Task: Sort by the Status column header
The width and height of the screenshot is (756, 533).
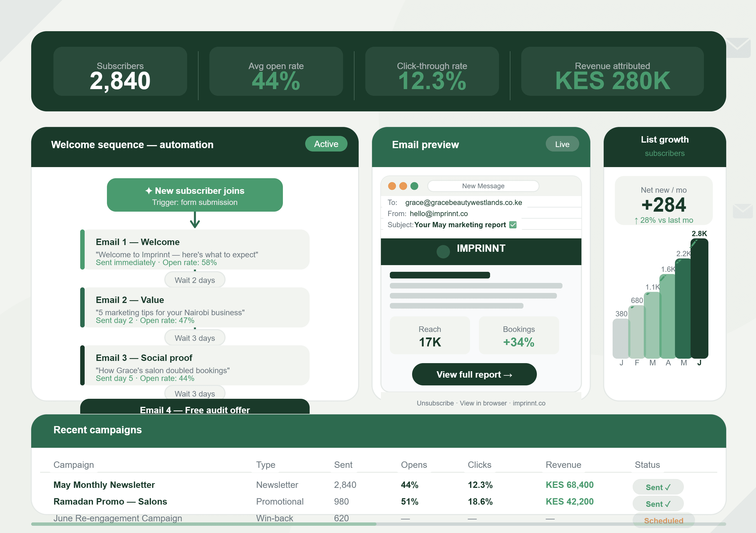Action: tap(647, 464)
